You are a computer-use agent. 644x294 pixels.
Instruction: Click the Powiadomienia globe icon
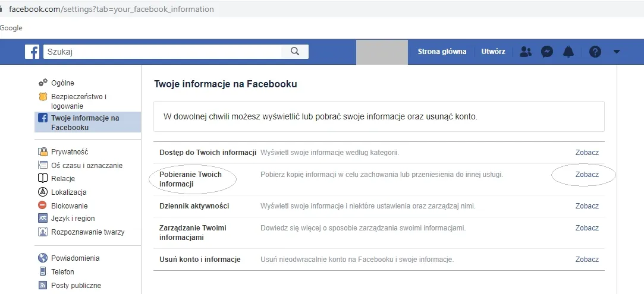click(x=43, y=258)
